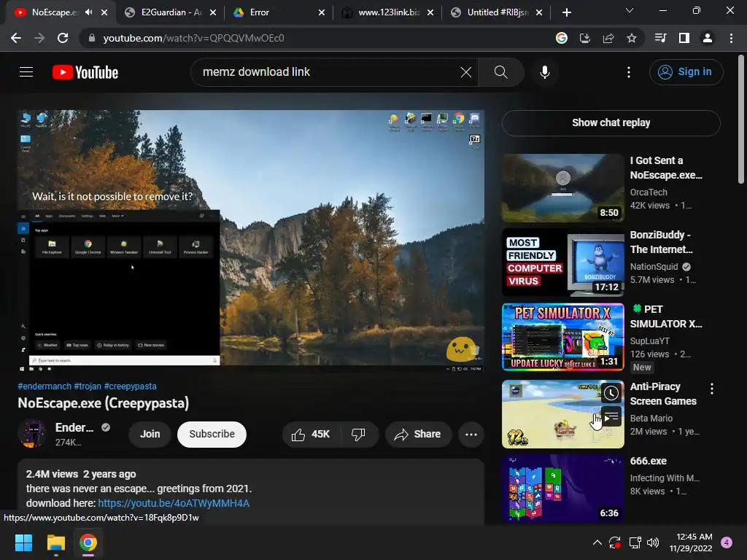Click the video player area
747x560 pixels.
[x=251, y=241]
